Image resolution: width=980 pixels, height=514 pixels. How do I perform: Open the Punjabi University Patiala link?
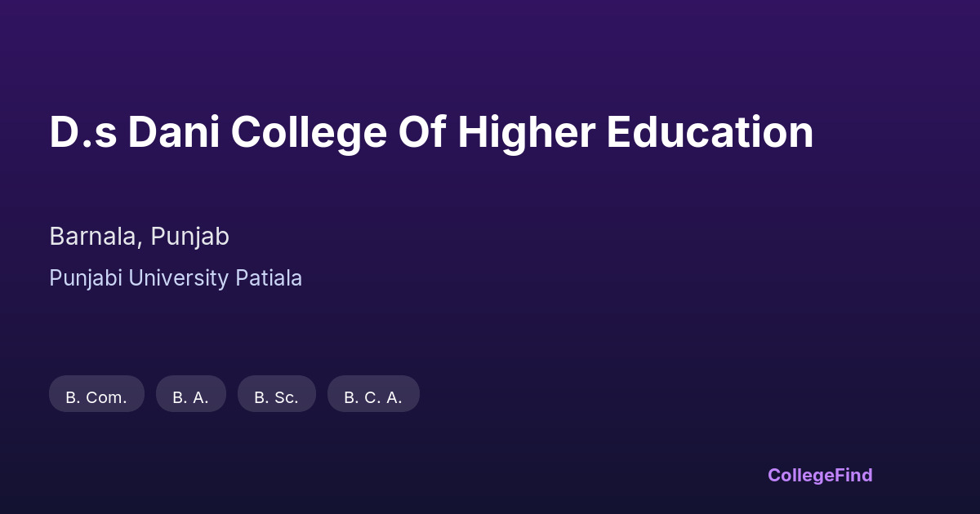(176, 278)
